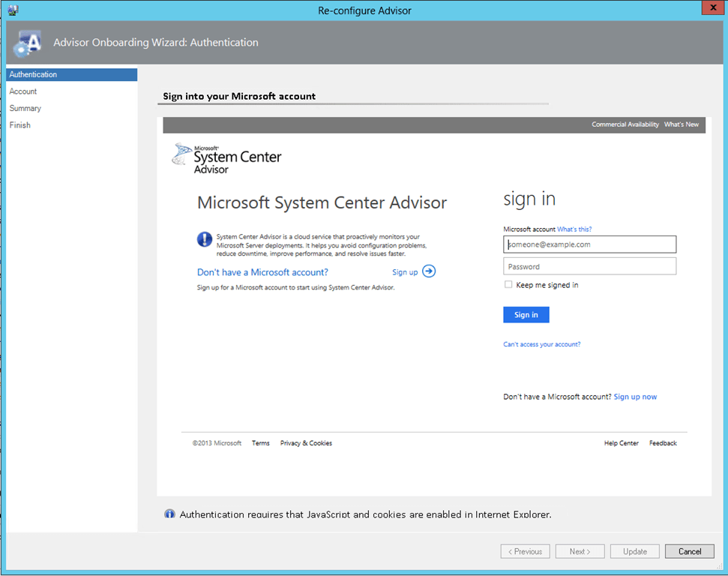
Task: Click the Advisor wizard header icon
Action: tap(28, 43)
